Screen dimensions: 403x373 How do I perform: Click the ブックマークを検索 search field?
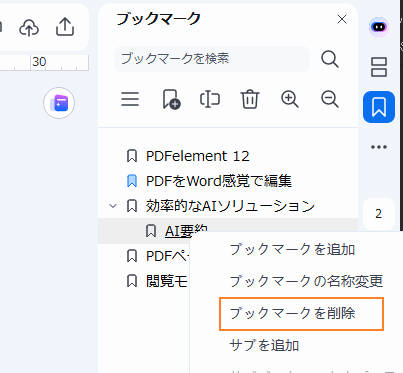(212, 59)
